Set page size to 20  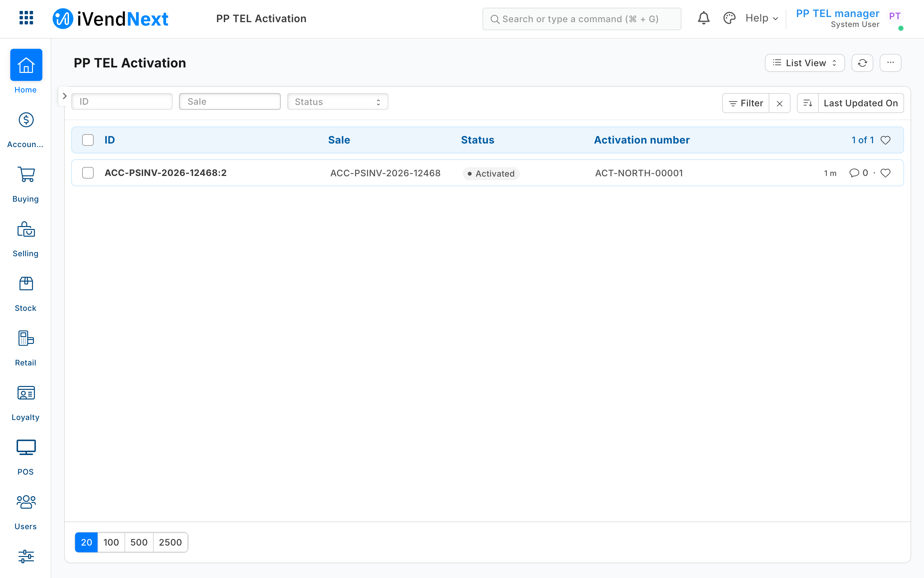[x=86, y=542]
